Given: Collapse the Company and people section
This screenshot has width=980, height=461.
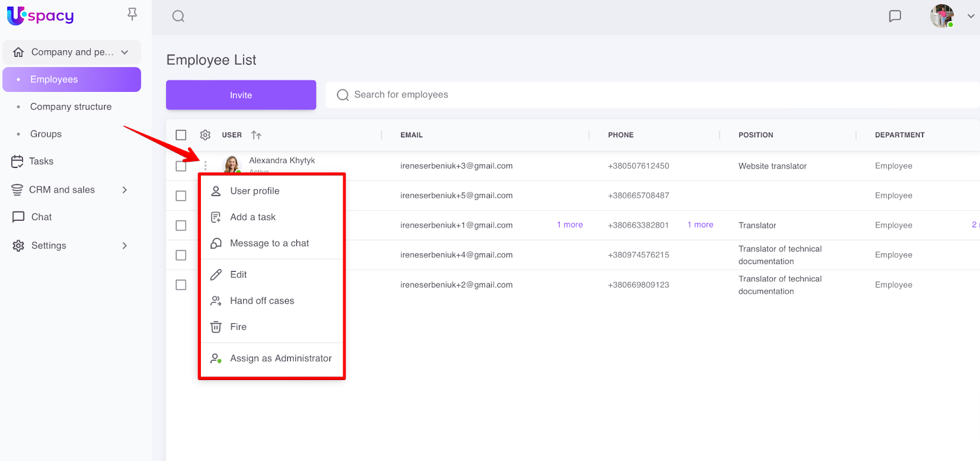Looking at the screenshot, I should pos(125,52).
